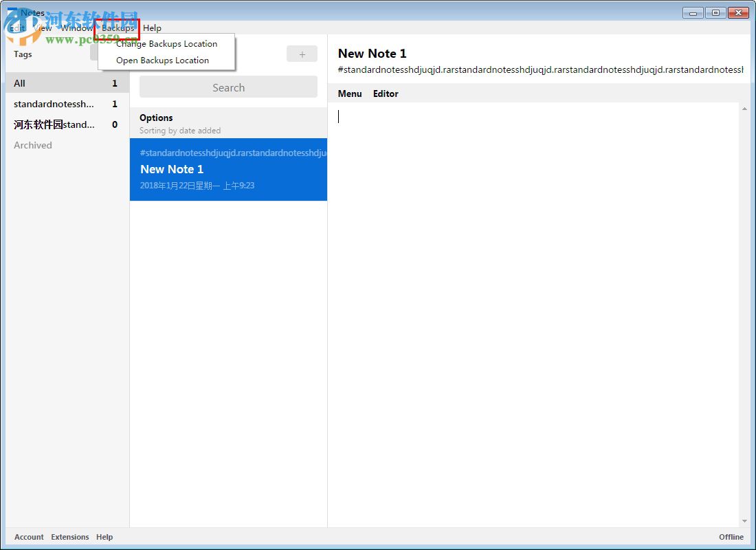Image resolution: width=756 pixels, height=550 pixels.
Task: Show All notes tag
Action: pyautogui.click(x=67, y=83)
